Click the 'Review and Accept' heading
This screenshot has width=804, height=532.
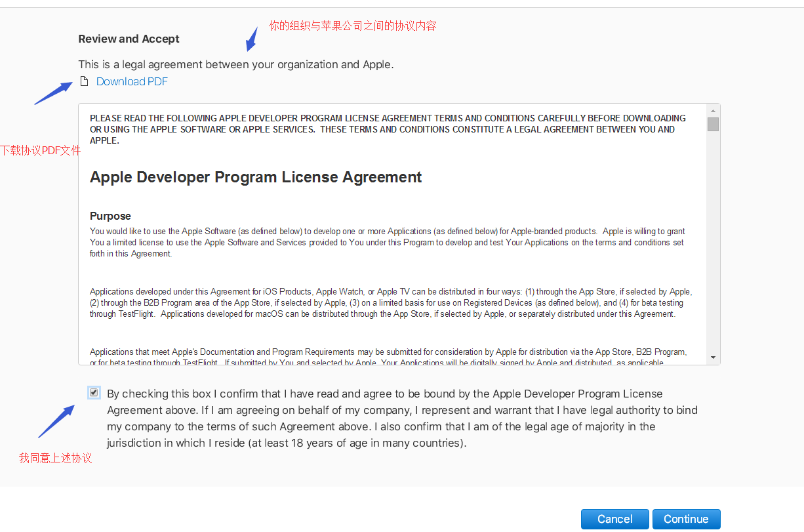click(129, 39)
